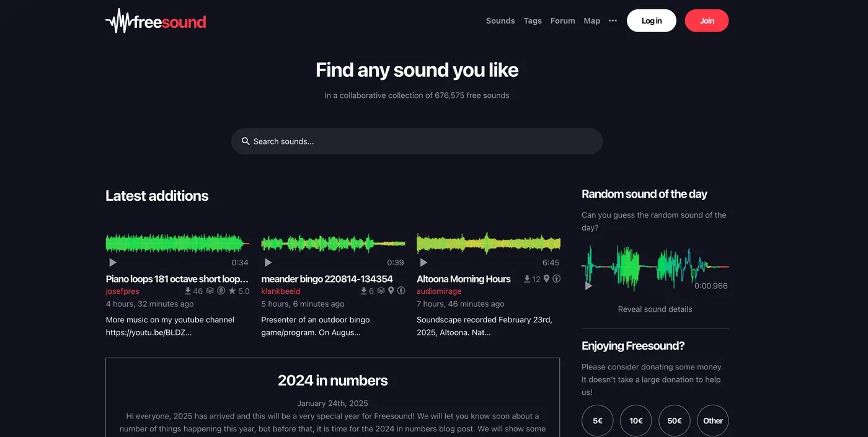Click the 6:45 duration text
Viewport: 868px width, 437px height.
[551, 263]
